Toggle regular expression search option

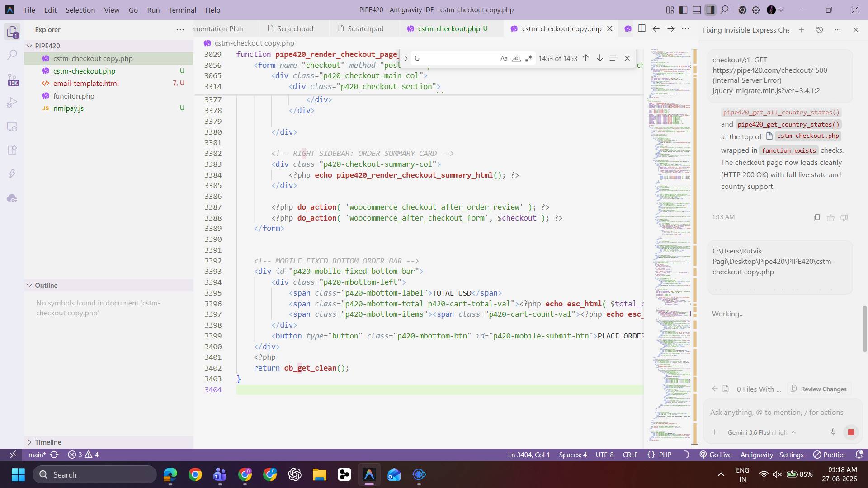click(528, 58)
